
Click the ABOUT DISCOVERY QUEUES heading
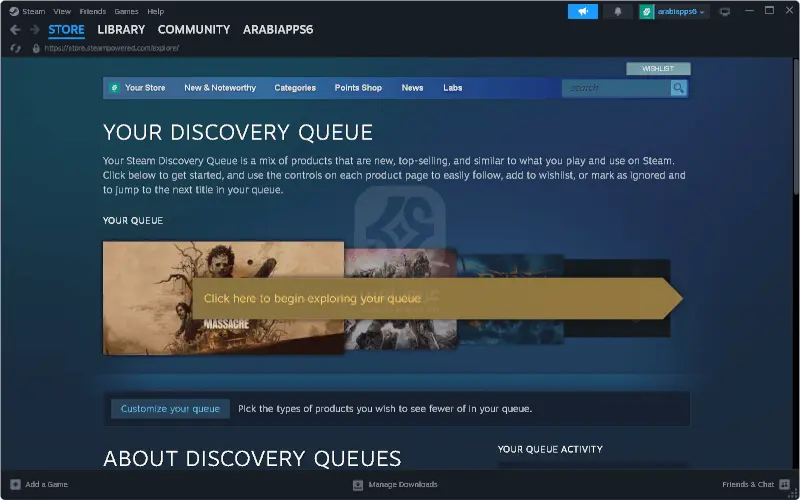pos(252,458)
